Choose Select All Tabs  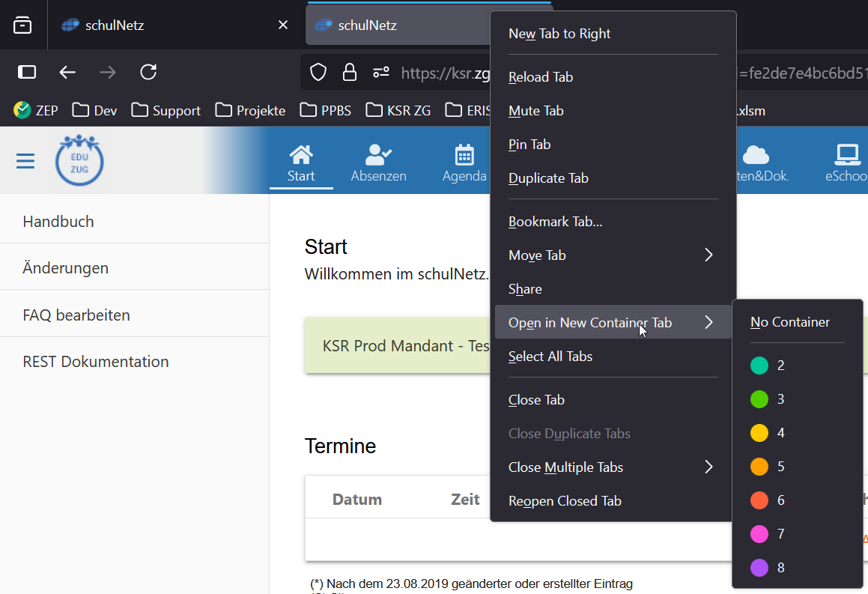coord(613,357)
